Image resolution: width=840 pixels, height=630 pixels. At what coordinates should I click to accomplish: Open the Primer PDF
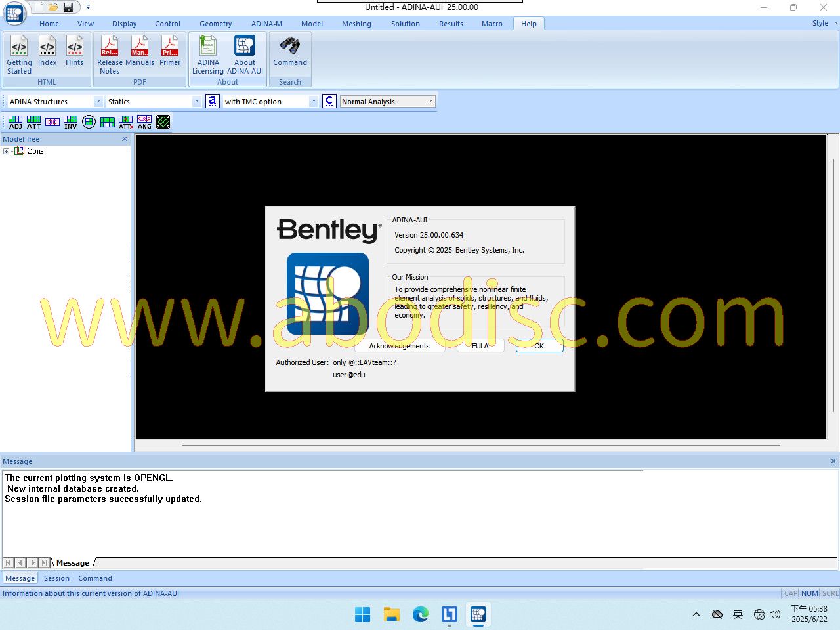170,51
